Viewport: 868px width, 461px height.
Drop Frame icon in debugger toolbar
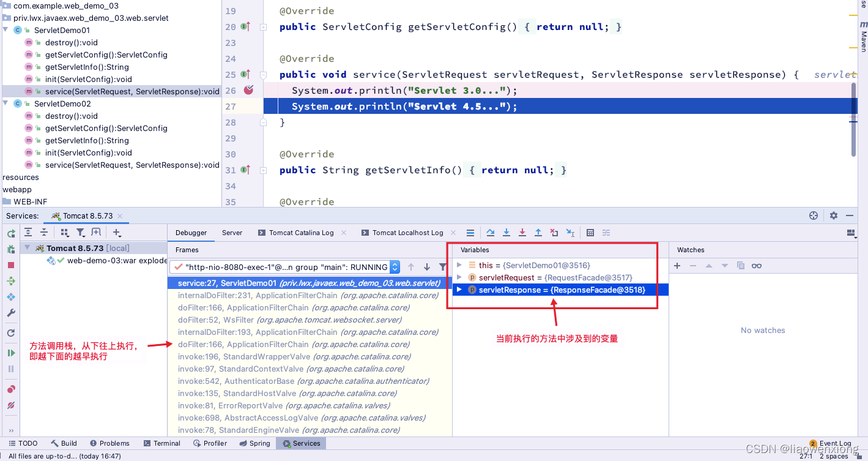tap(554, 233)
